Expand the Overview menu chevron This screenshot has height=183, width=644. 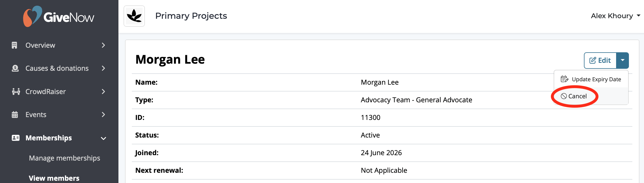point(103,45)
